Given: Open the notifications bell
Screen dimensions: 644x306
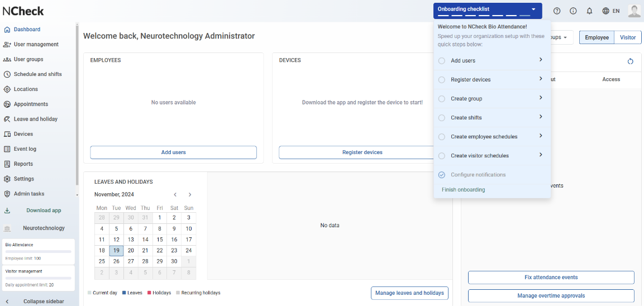Looking at the screenshot, I should tap(589, 11).
